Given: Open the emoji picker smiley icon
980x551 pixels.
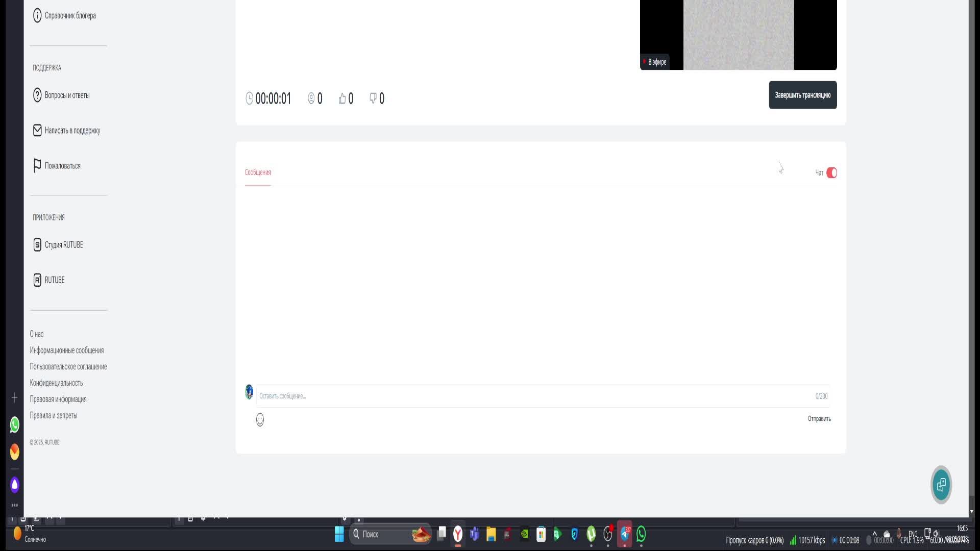Looking at the screenshot, I should tap(260, 419).
